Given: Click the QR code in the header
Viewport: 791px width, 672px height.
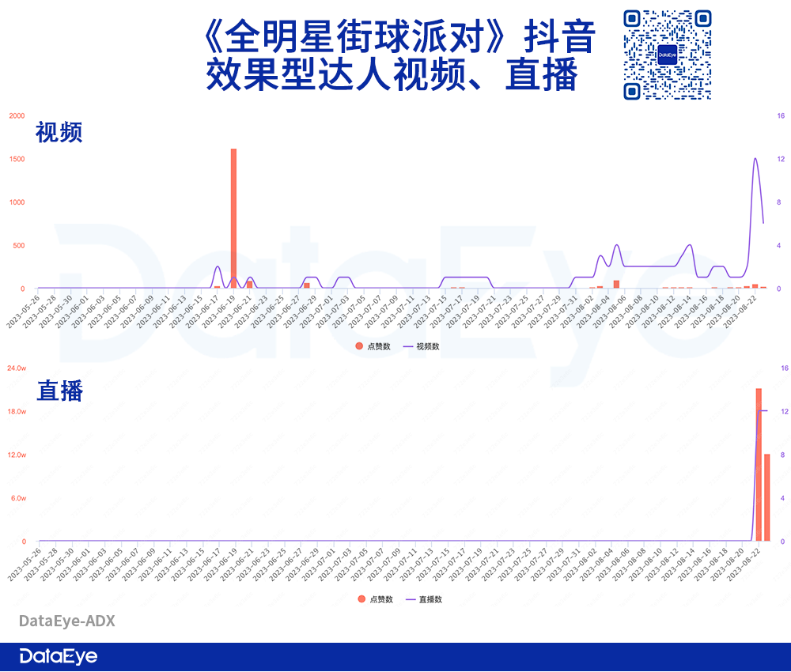Looking at the screenshot, I should pos(667,55).
